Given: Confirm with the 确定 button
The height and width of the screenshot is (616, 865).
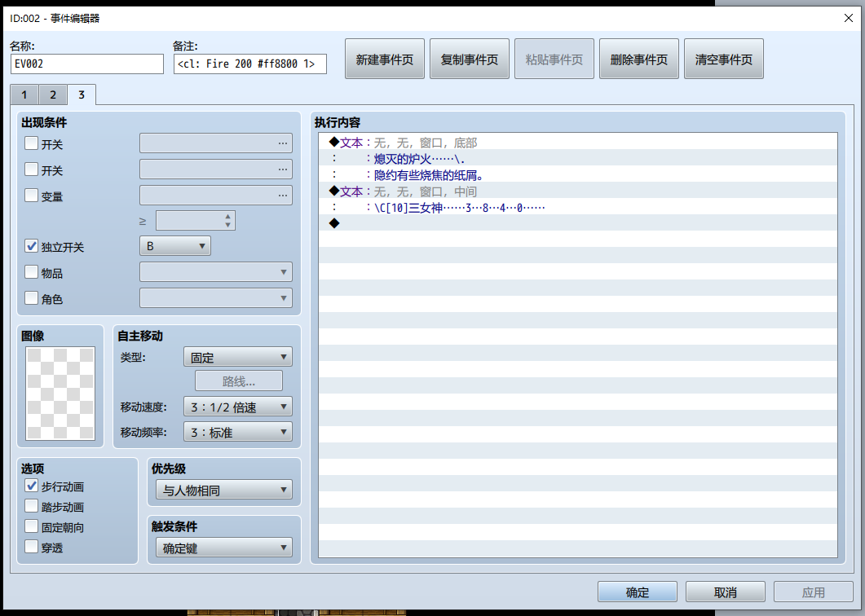Looking at the screenshot, I should coord(638,592).
